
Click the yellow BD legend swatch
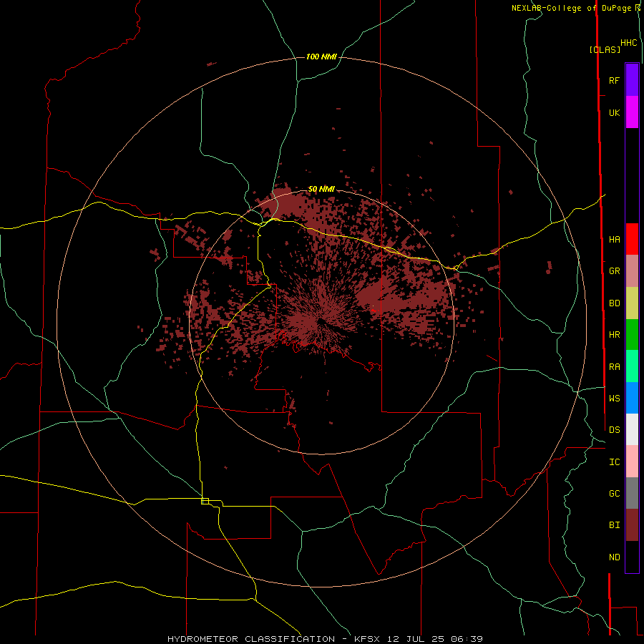pos(632,303)
